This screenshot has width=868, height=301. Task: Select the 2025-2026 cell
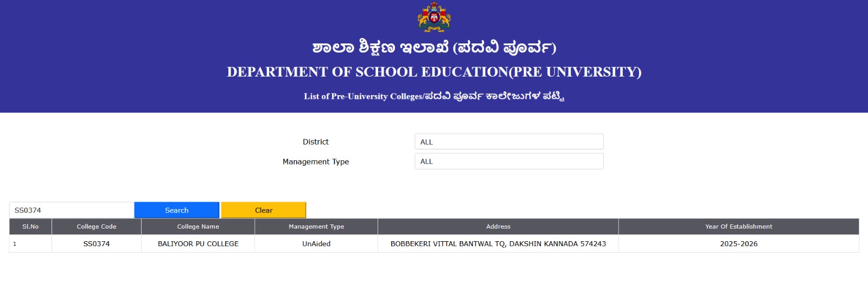pos(739,244)
